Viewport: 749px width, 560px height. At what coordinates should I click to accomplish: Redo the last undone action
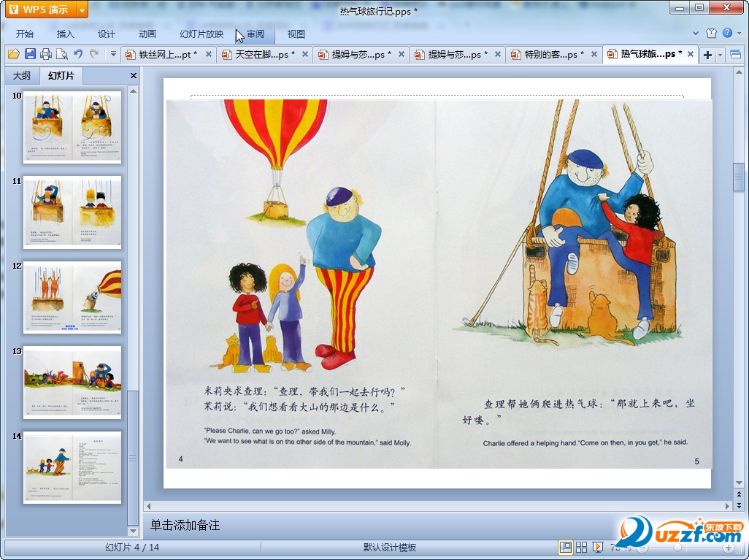[94, 54]
